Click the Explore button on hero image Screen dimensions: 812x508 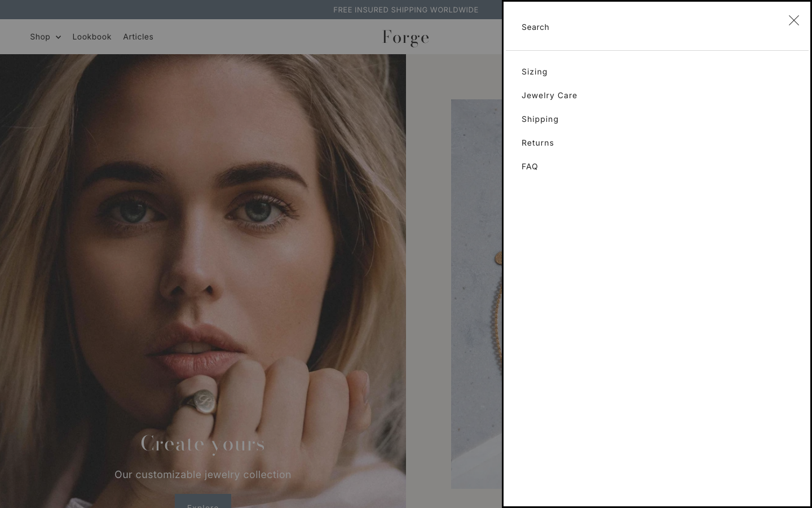coord(203,501)
